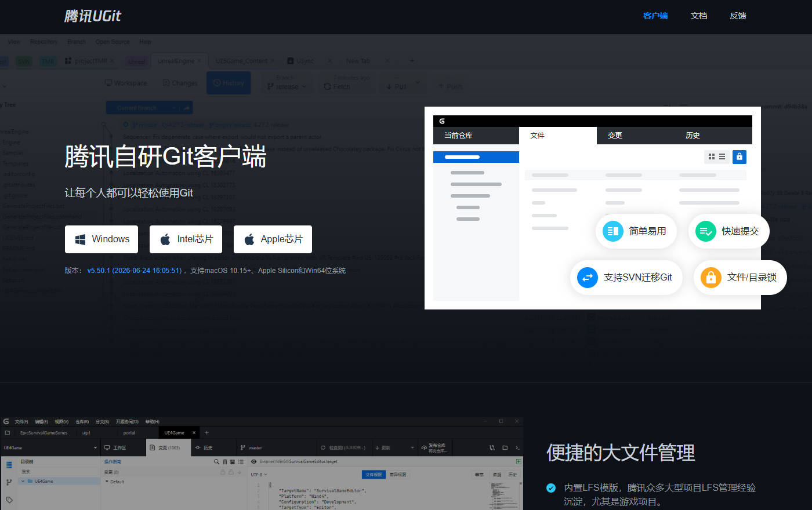Download the Windows client
The width and height of the screenshot is (812, 510).
point(101,239)
